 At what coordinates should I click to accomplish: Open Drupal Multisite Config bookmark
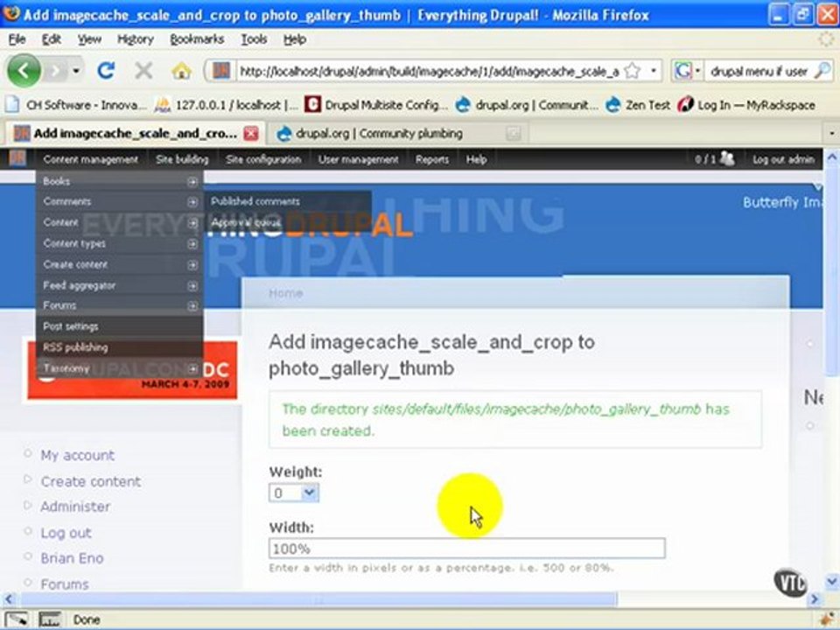tap(376, 105)
